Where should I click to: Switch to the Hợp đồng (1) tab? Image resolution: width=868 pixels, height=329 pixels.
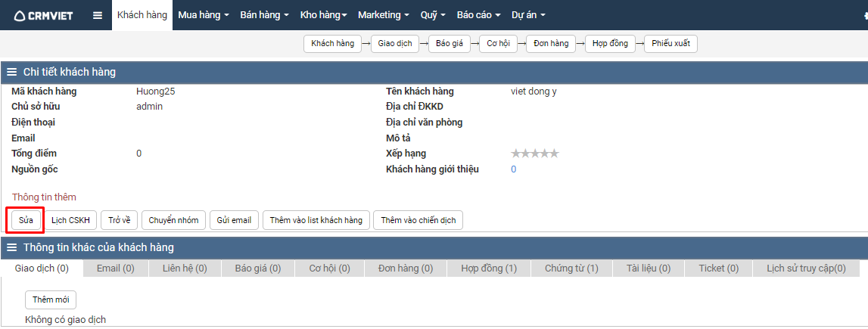coord(489,268)
